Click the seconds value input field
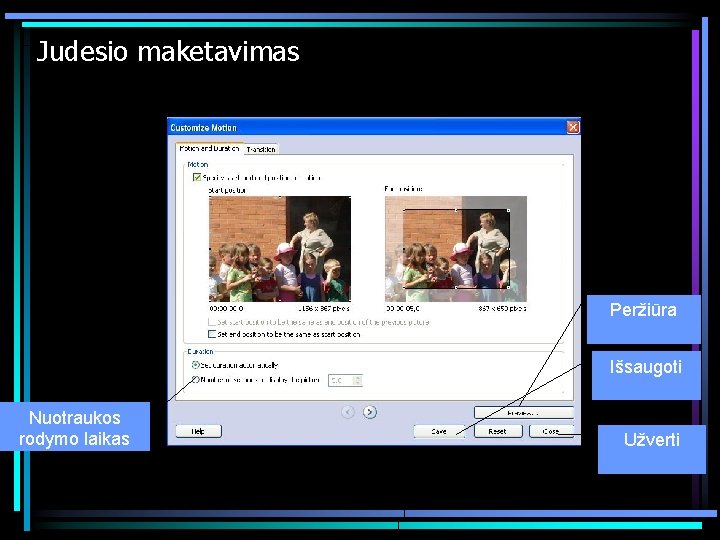This screenshot has height=540, width=720. 340,380
